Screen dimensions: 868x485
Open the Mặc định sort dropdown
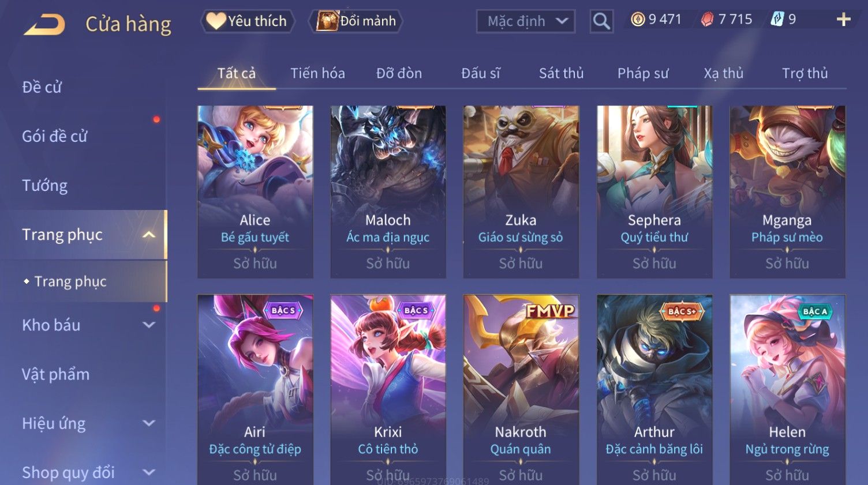[526, 21]
